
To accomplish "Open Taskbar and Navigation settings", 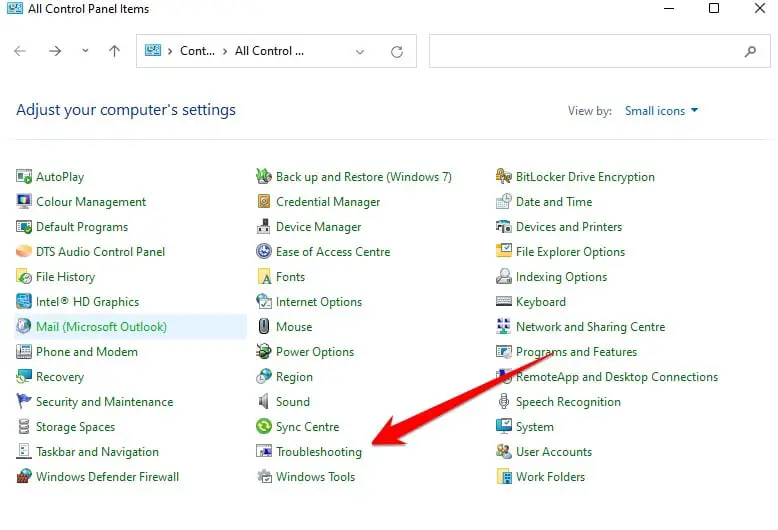I will pyautogui.click(x=97, y=452).
